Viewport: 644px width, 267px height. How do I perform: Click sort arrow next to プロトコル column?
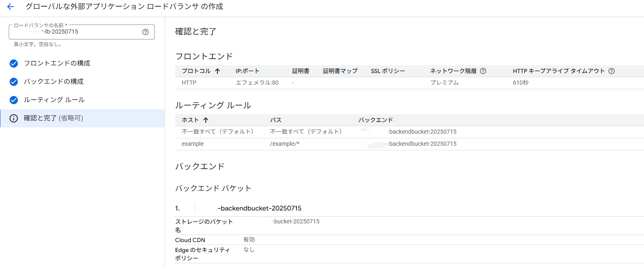(217, 71)
